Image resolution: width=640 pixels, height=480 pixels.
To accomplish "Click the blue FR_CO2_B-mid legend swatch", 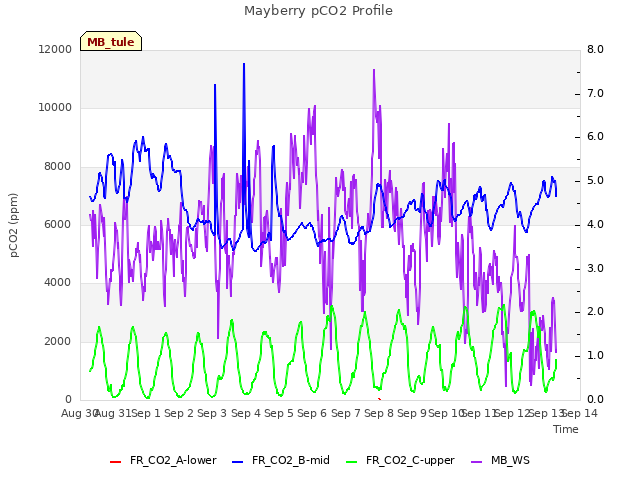I will [x=238, y=462].
